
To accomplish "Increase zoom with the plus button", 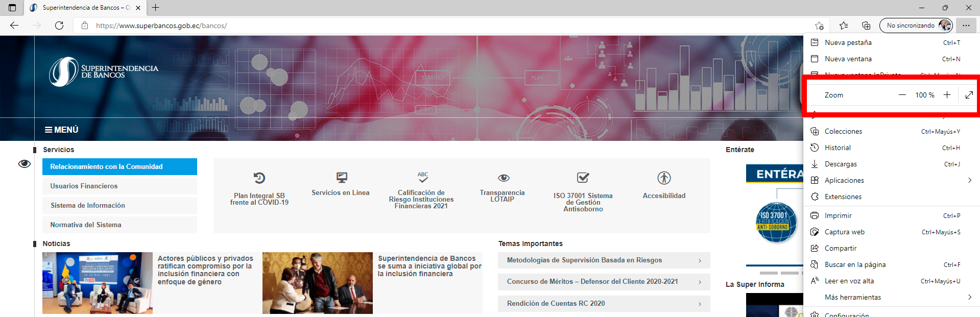I will pos(947,95).
